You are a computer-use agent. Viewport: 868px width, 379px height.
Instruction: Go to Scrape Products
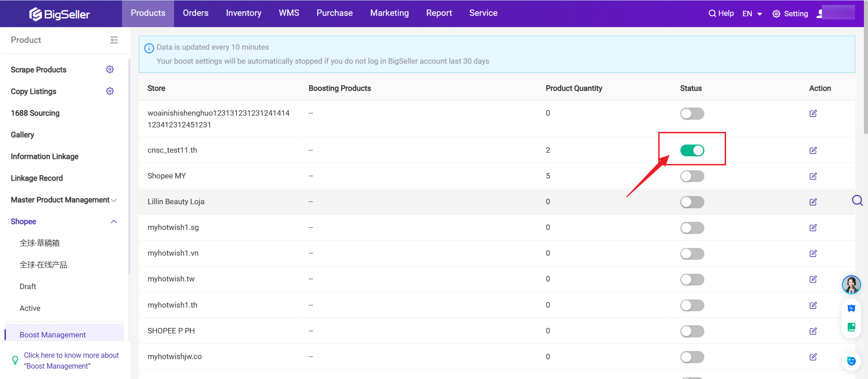[38, 70]
